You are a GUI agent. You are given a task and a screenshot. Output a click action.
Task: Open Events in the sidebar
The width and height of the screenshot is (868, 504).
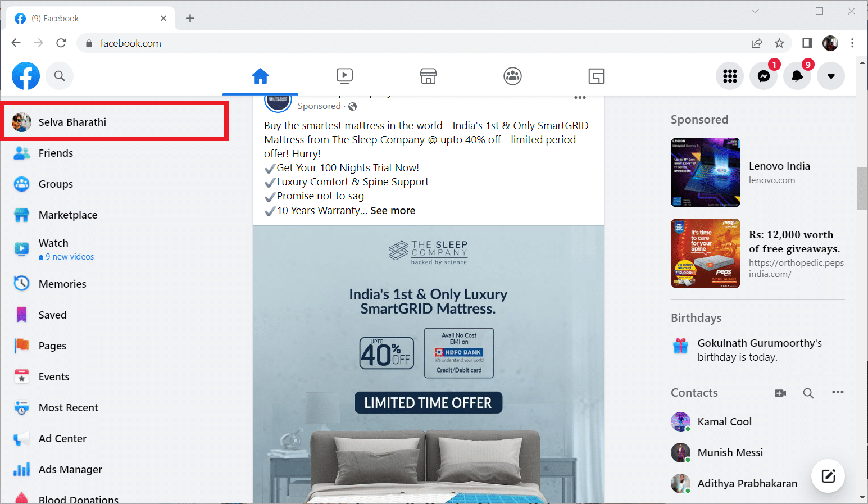(x=54, y=376)
